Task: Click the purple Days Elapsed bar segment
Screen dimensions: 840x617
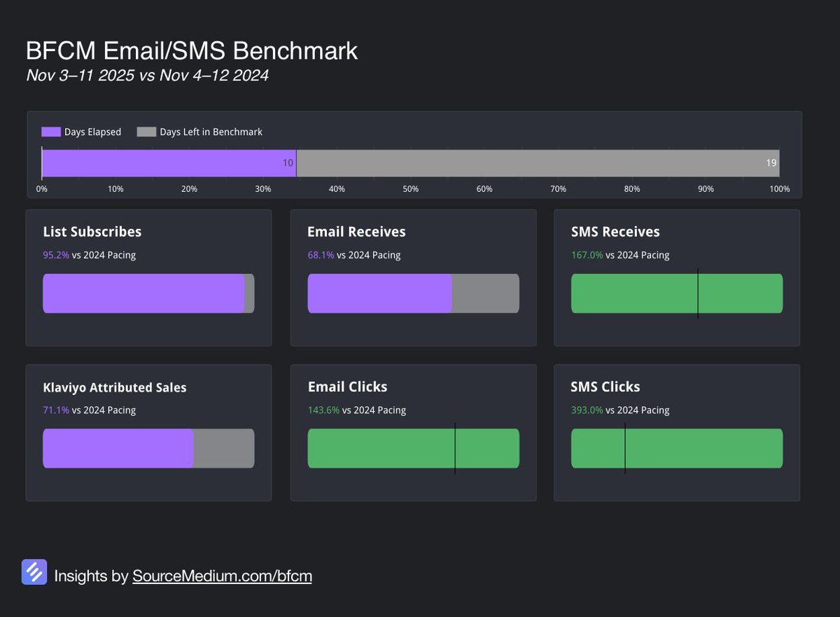Action: 169,162
